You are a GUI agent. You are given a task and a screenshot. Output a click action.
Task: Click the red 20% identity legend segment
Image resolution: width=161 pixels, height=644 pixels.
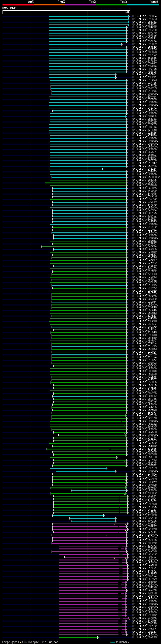coord(18,5)
